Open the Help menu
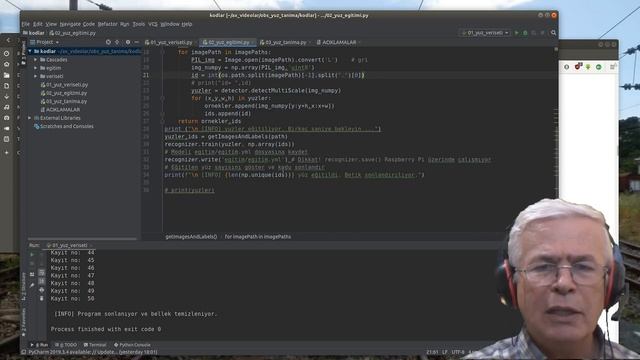This screenshot has width=640, height=360. (187, 24)
